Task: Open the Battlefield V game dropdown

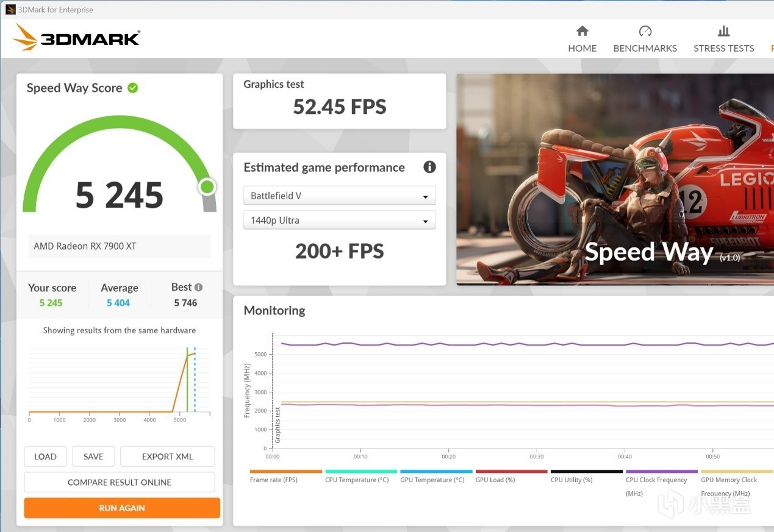Action: click(x=339, y=196)
